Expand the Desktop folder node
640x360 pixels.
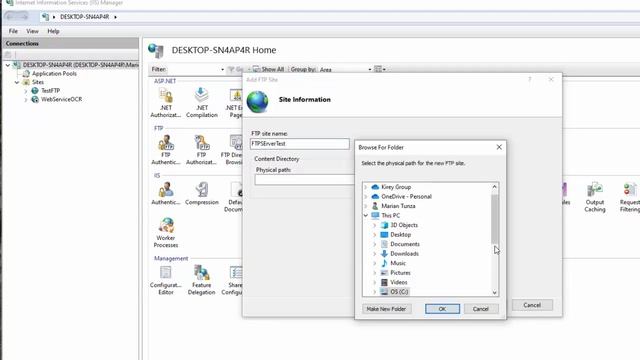coord(374,235)
